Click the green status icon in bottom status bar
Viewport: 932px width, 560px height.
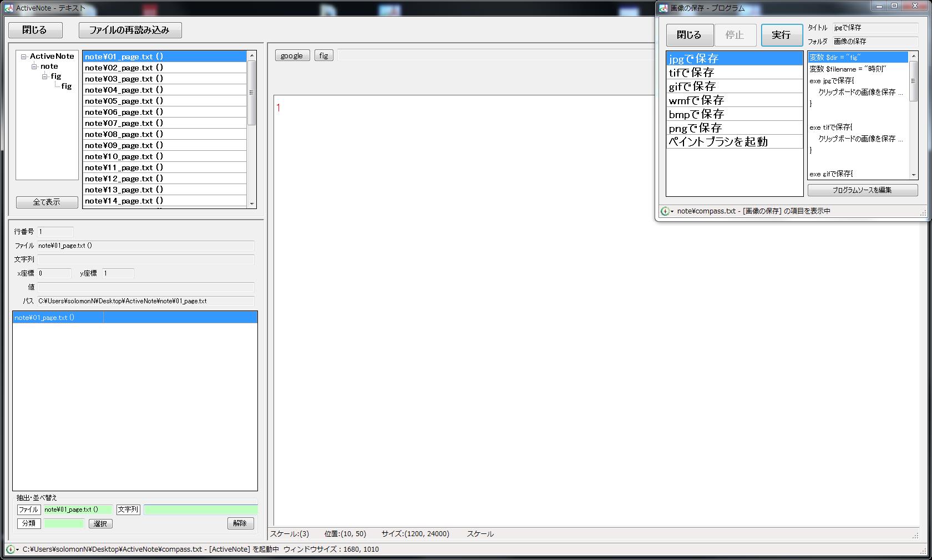pyautogui.click(x=10, y=549)
